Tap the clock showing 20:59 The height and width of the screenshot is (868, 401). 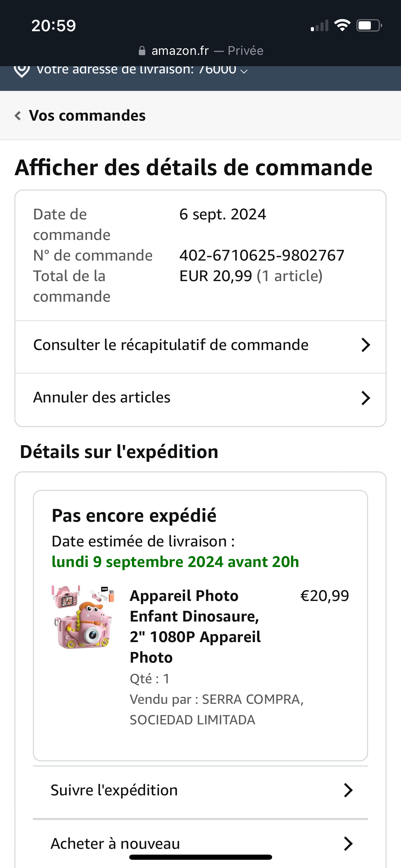pyautogui.click(x=53, y=26)
